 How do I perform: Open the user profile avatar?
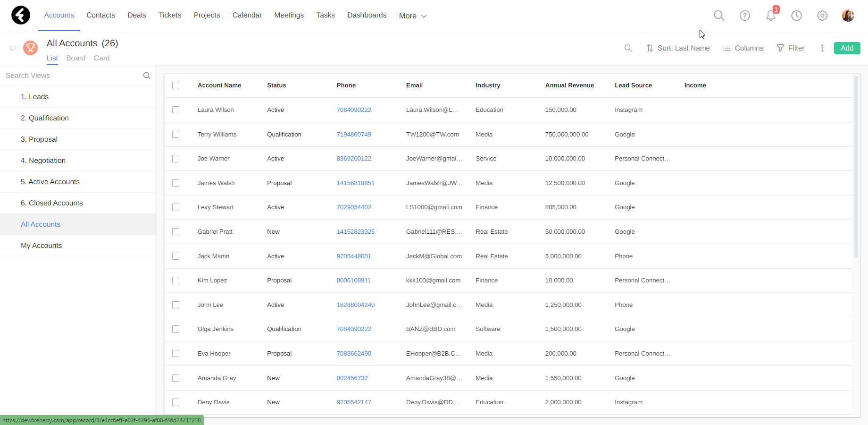point(848,16)
